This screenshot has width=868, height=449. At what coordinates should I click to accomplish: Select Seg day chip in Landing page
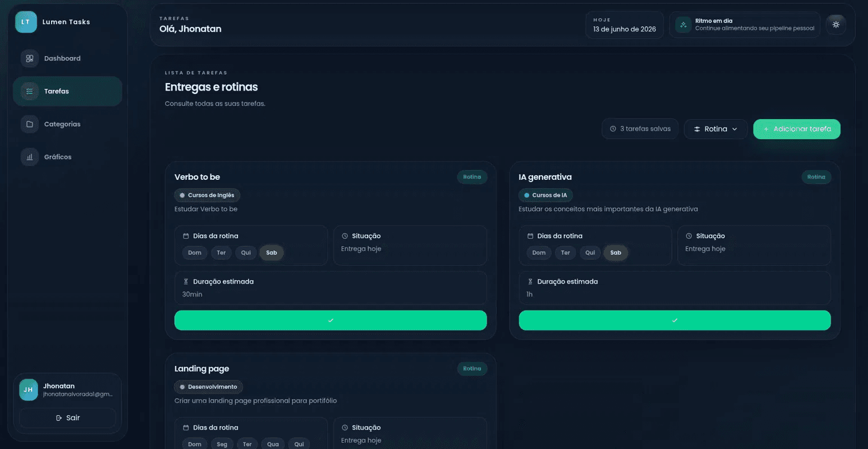[221, 444]
